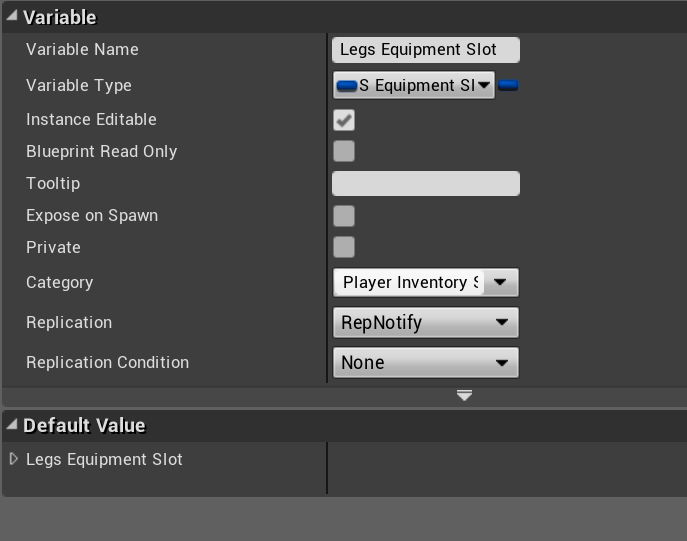
Task: Click the Category text showing Player Inventory
Action: 409,283
